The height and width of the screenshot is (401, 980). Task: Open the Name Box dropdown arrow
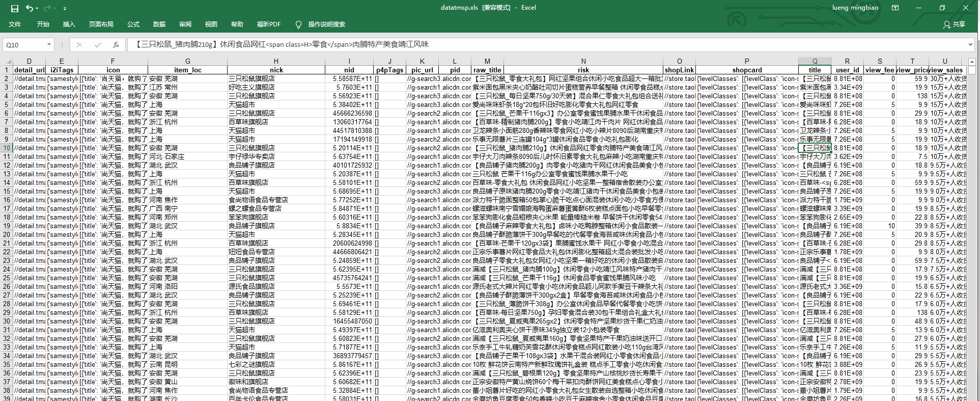click(x=49, y=45)
